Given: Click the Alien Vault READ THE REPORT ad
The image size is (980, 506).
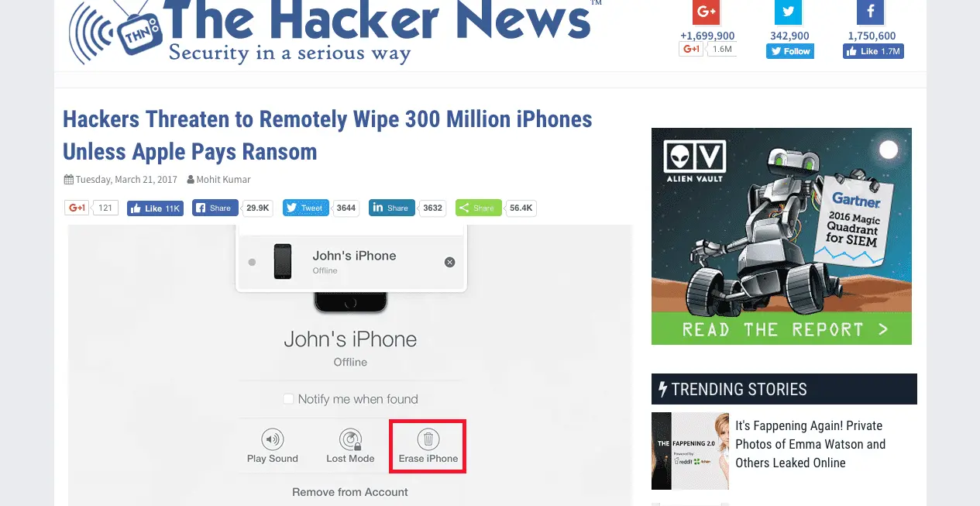Looking at the screenshot, I should click(x=782, y=236).
